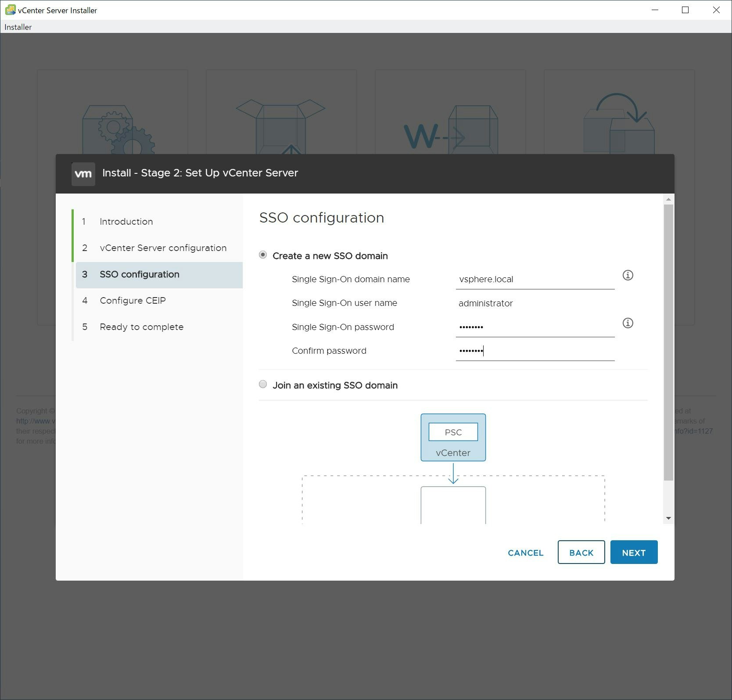Minimize the vCenter Server Installer window
The image size is (732, 700).
[655, 10]
